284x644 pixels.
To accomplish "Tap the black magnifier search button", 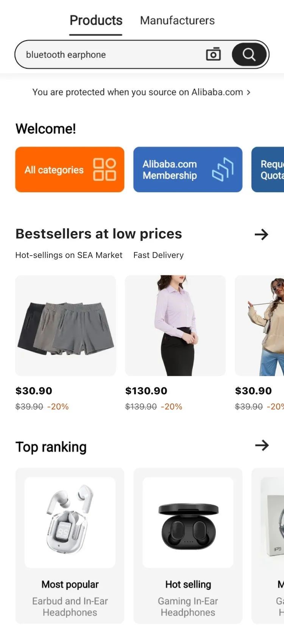I will click(249, 54).
